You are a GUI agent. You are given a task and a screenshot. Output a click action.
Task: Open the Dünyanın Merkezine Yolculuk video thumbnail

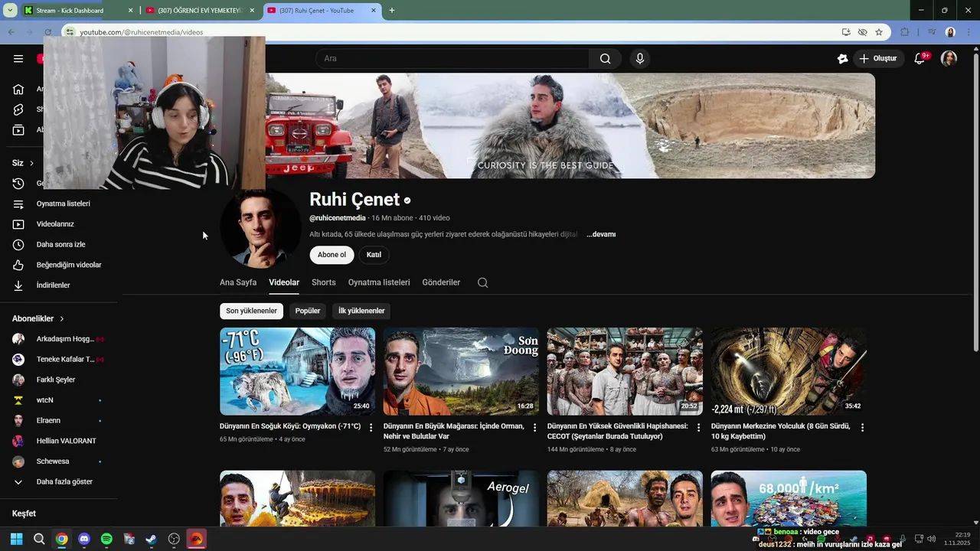789,371
